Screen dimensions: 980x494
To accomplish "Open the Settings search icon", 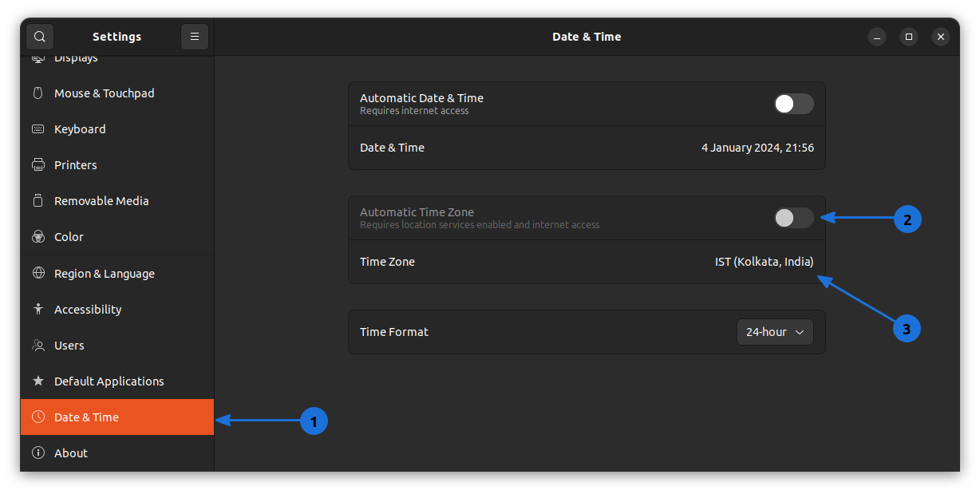I will (x=39, y=37).
